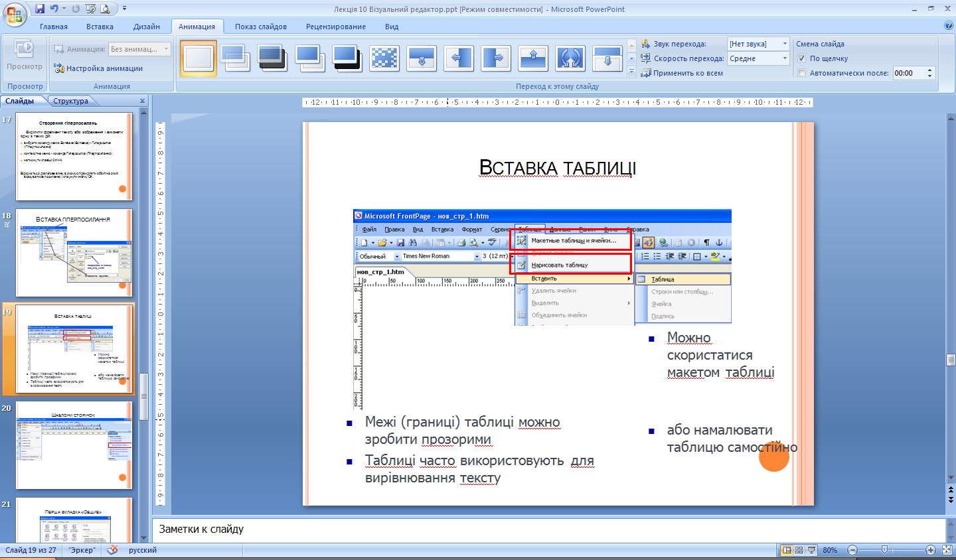Toggle the 'По щелчку' checkbox

[x=801, y=58]
